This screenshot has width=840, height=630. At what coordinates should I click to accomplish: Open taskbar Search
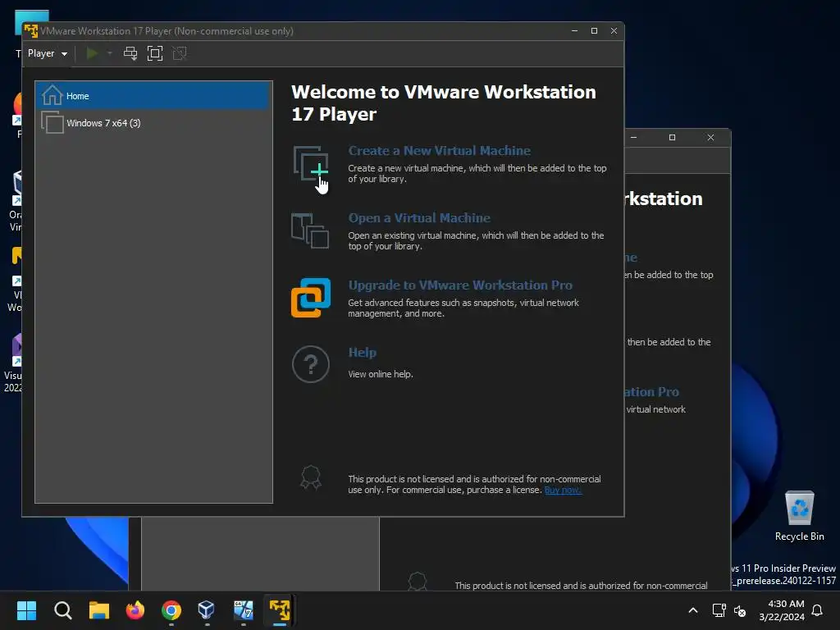tap(62, 610)
